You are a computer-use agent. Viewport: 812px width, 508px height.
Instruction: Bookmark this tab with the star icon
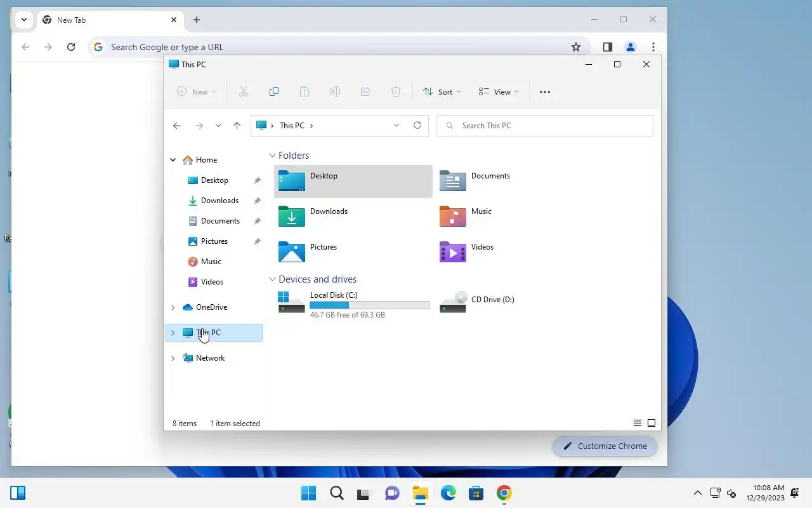coord(576,47)
